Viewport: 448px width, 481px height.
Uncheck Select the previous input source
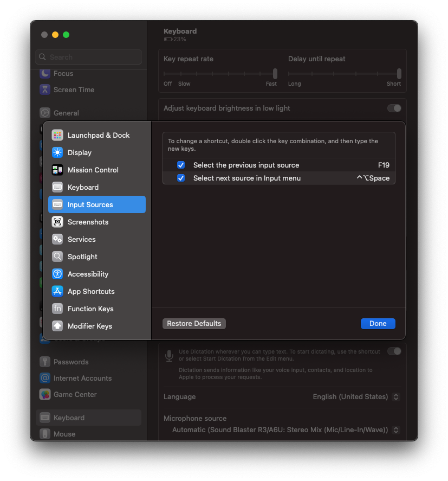pos(181,165)
